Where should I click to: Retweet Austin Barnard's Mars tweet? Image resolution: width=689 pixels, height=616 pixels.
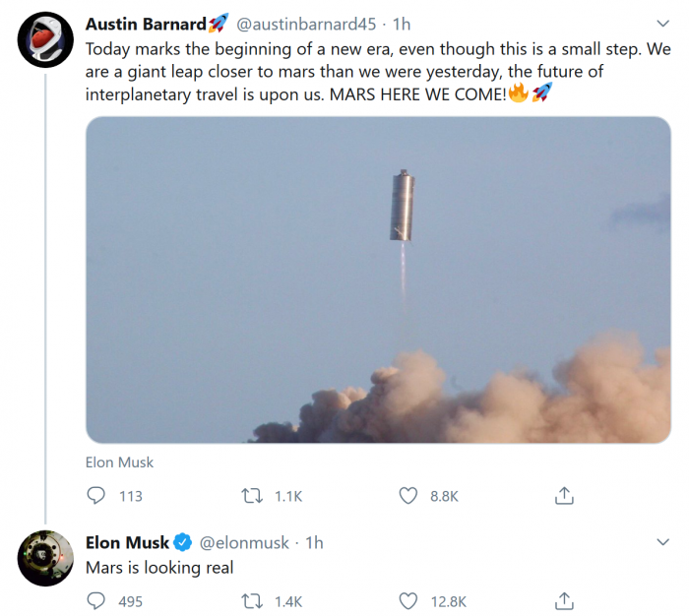pos(251,496)
